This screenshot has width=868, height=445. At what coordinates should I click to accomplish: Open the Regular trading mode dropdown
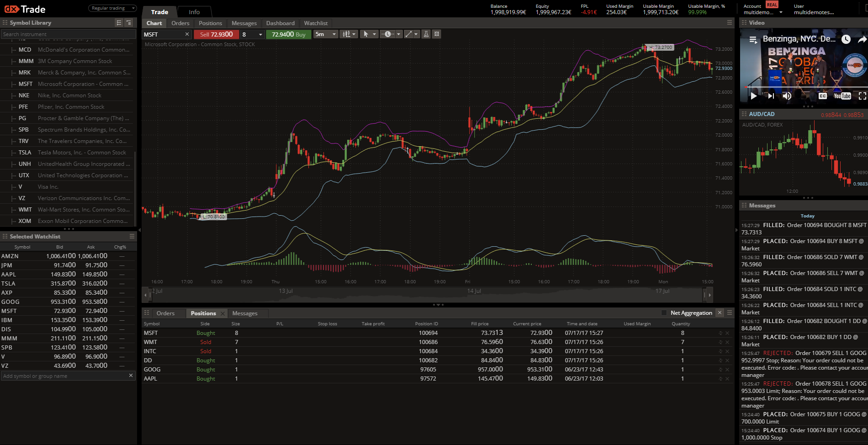112,8
